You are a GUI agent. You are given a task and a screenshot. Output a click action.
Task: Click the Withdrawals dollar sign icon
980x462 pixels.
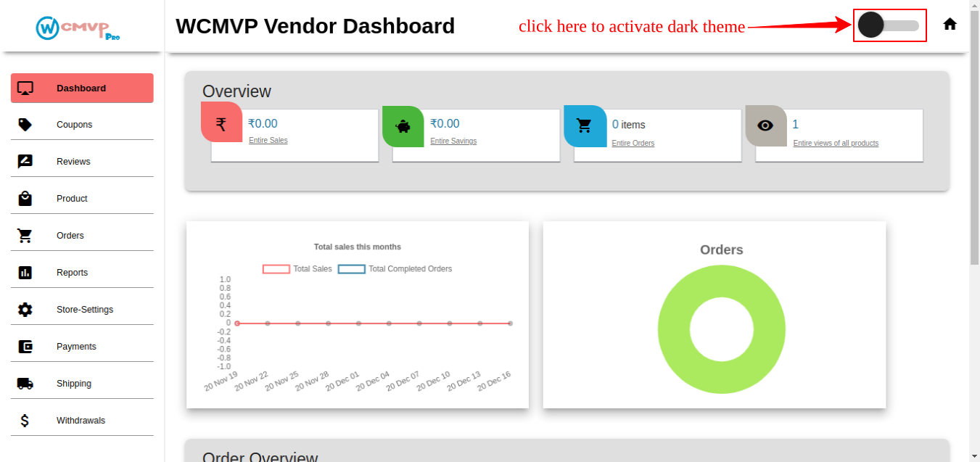click(25, 421)
